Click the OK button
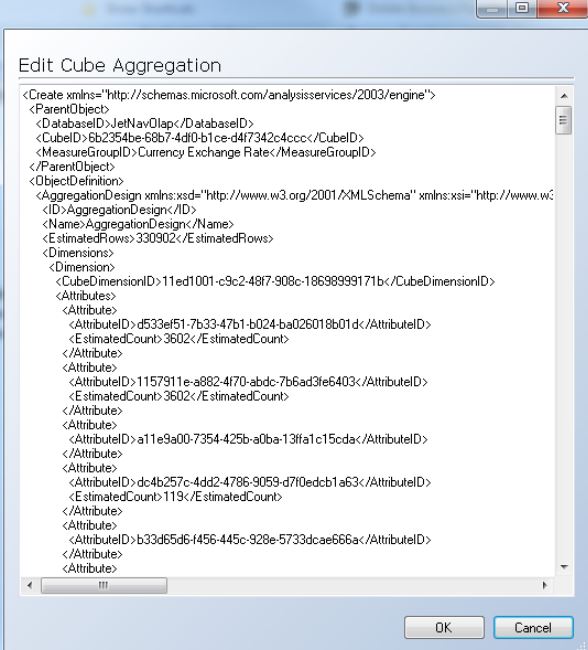The image size is (588, 650). pos(444,627)
